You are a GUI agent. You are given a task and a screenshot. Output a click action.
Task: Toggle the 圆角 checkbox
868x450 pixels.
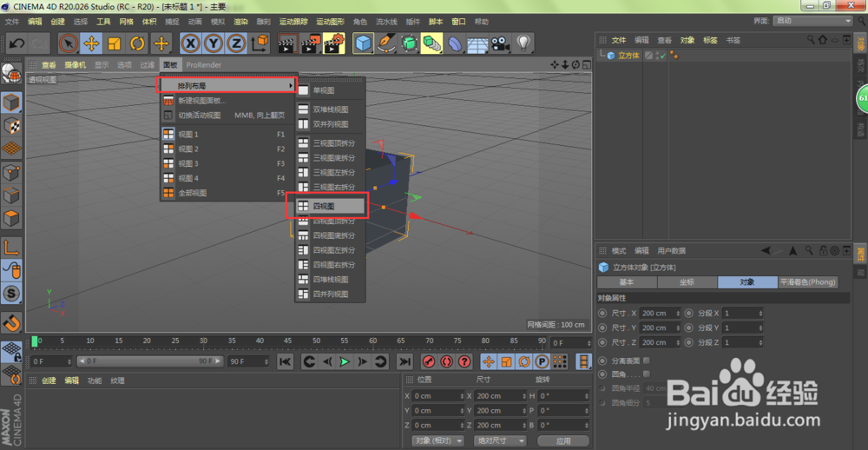(x=646, y=374)
